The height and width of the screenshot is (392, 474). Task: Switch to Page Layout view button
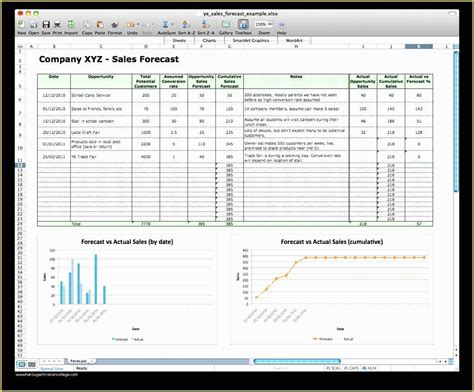click(32, 364)
